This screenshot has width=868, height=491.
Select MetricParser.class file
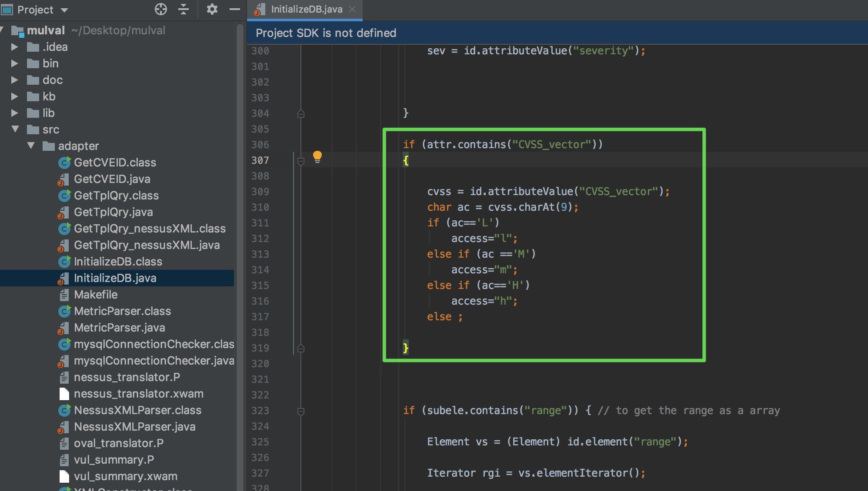[x=122, y=311]
